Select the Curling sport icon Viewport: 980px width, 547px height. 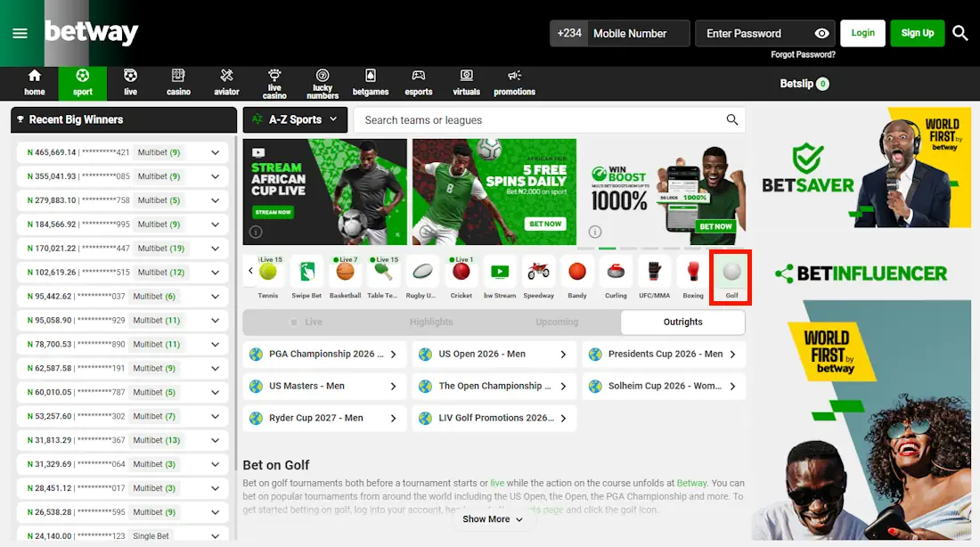click(x=615, y=276)
